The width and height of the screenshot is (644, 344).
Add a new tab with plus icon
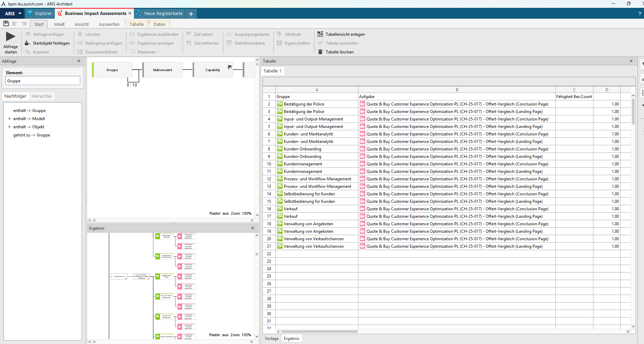click(191, 14)
